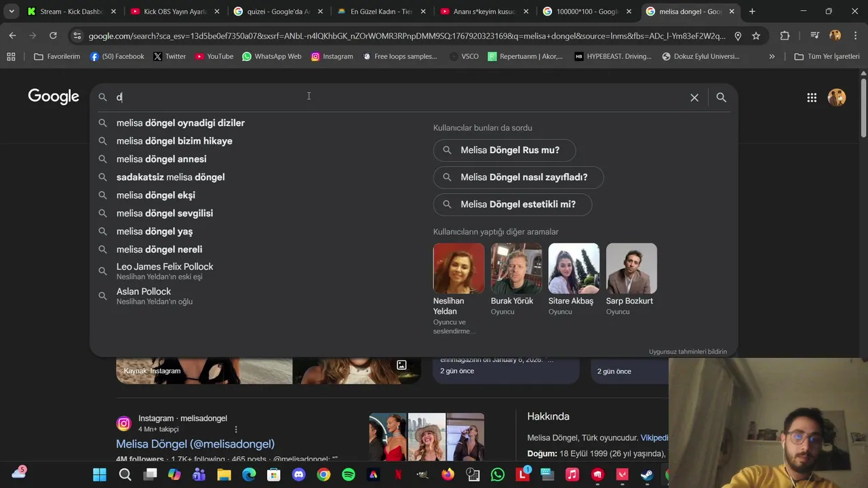Reload the current page
This screenshot has width=868, height=488.
click(53, 36)
